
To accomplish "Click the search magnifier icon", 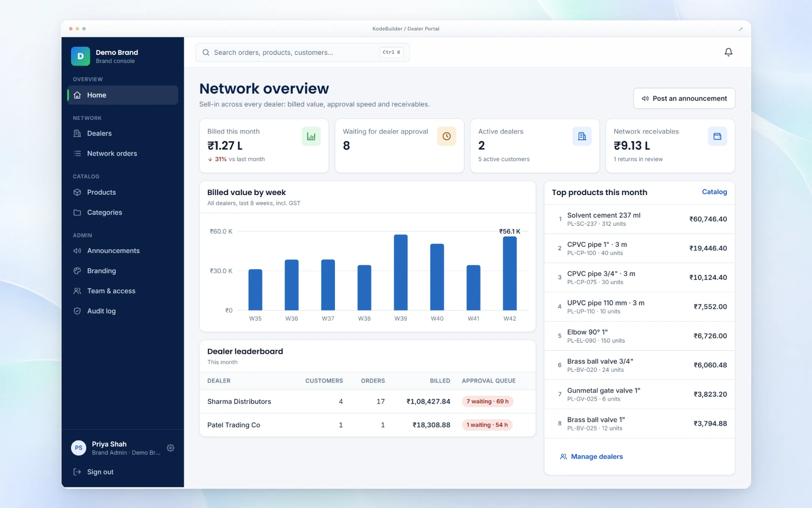I will [206, 52].
